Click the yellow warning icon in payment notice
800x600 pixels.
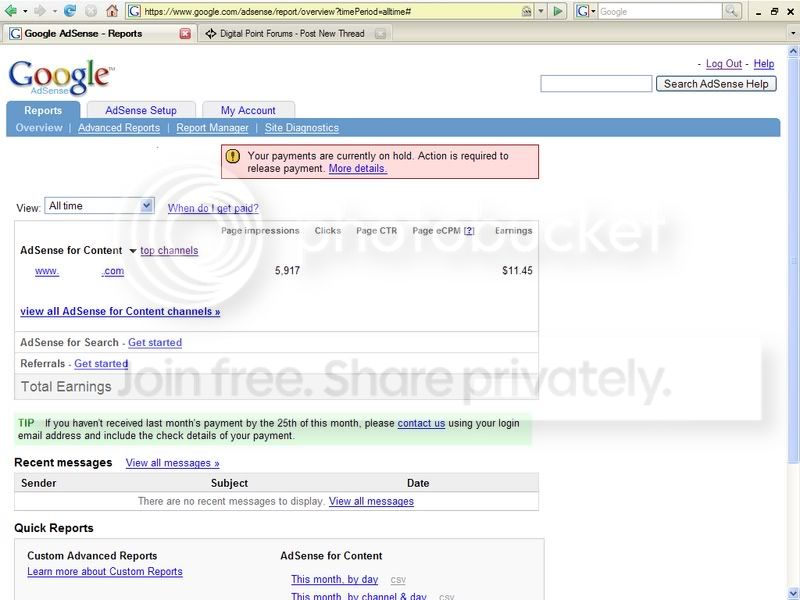click(233, 156)
